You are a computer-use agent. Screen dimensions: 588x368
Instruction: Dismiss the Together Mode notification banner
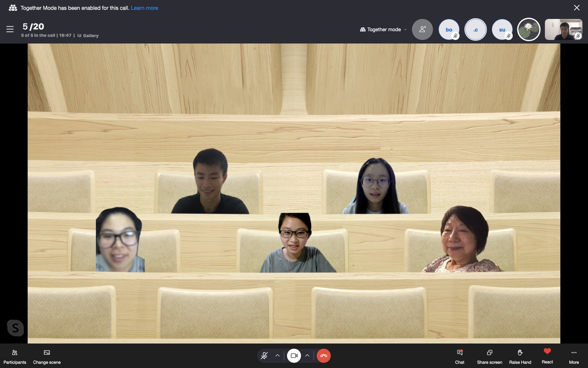click(x=576, y=8)
